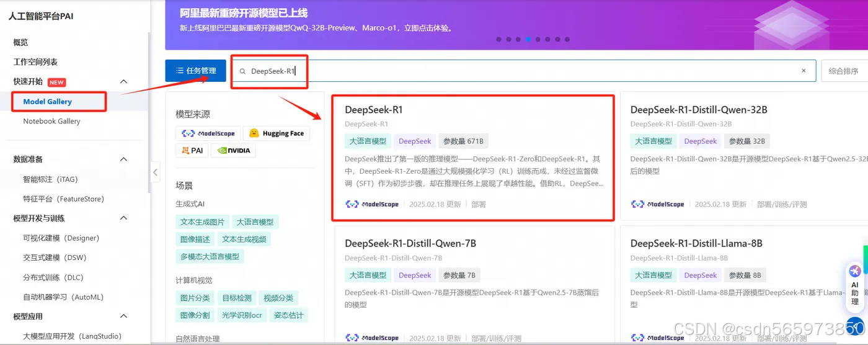Select Notebook Gallery in the sidebar

pos(51,121)
